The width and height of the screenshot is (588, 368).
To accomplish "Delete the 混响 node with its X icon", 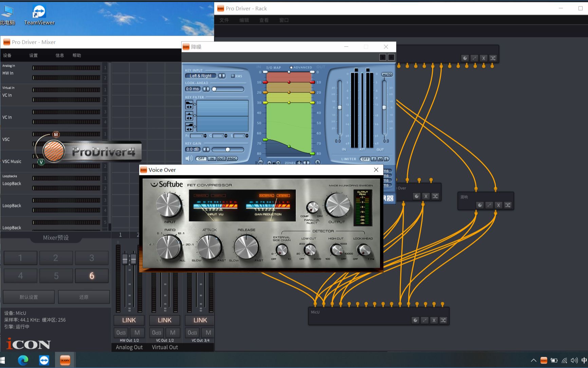I will click(498, 205).
